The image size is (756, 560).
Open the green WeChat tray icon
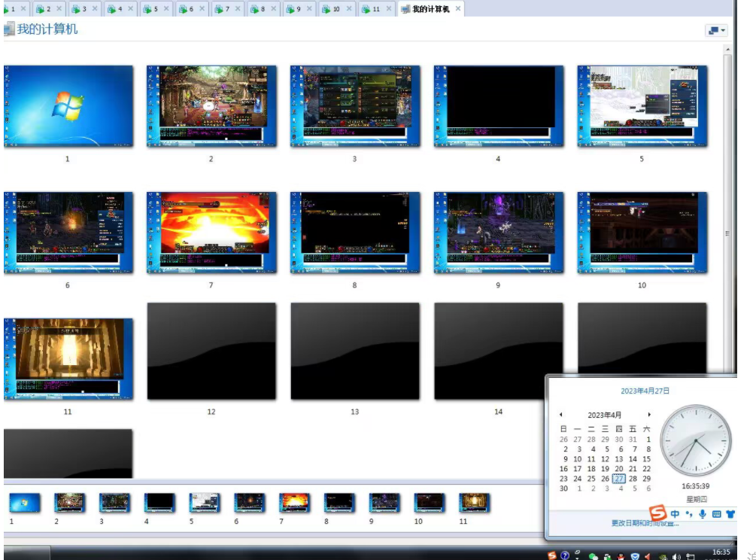(x=593, y=557)
